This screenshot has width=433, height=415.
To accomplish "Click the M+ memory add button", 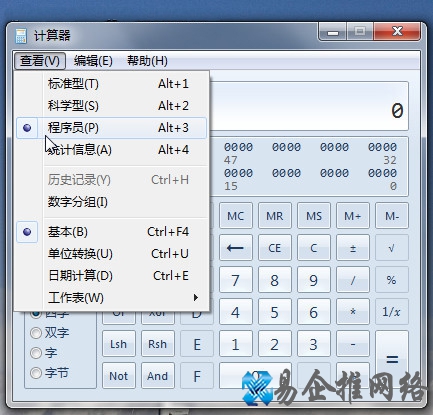I will point(353,216).
